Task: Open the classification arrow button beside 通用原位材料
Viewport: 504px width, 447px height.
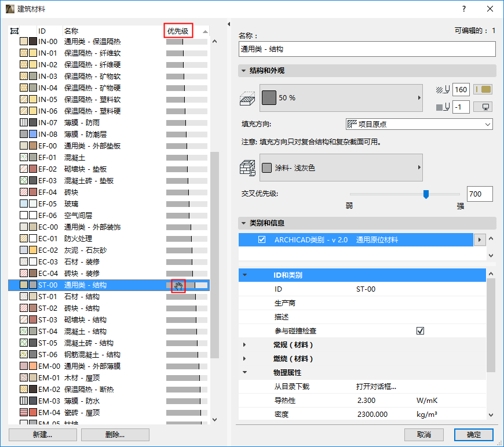Action: click(x=480, y=239)
